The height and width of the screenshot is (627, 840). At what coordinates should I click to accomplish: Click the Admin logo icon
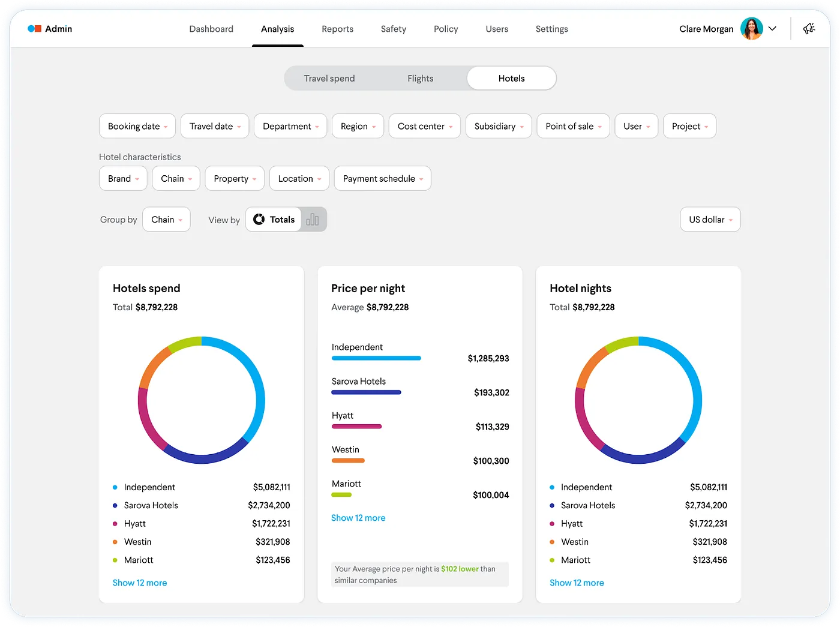(34, 29)
